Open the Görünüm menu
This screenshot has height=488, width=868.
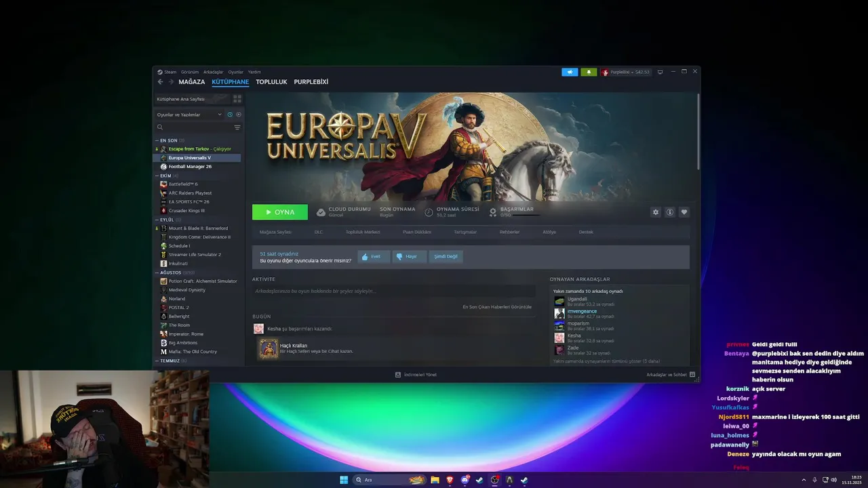[x=190, y=72]
